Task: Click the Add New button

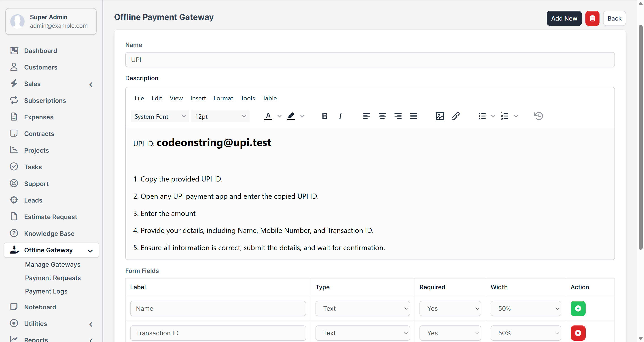Action: coord(564,18)
